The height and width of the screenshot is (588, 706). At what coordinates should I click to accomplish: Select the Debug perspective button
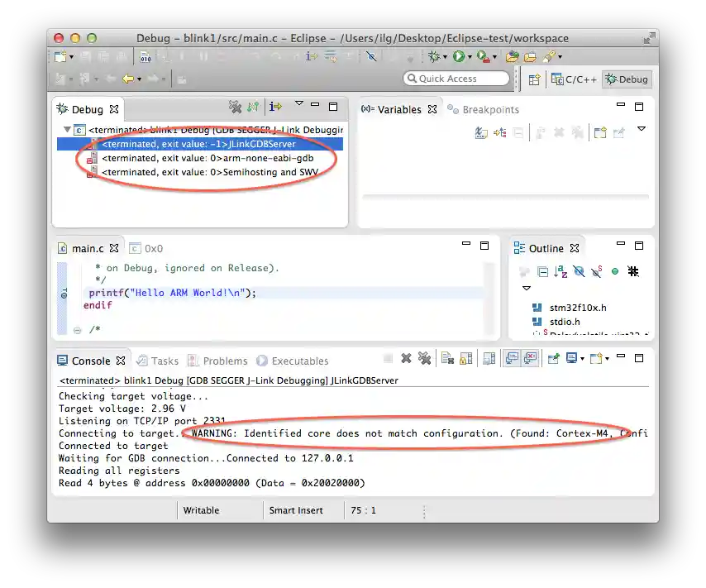coord(627,79)
